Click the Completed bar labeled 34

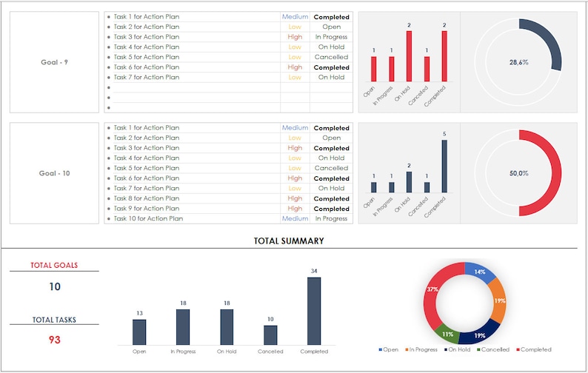coord(314,311)
